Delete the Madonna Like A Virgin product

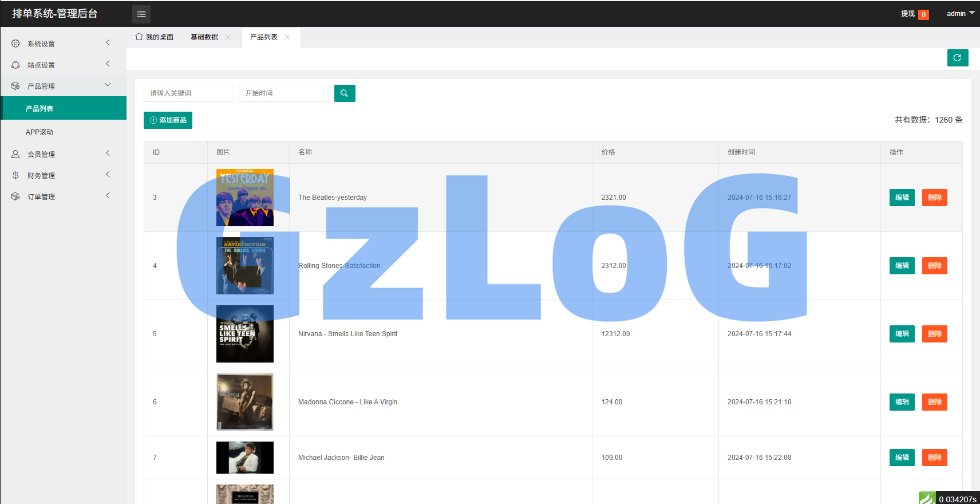[934, 402]
